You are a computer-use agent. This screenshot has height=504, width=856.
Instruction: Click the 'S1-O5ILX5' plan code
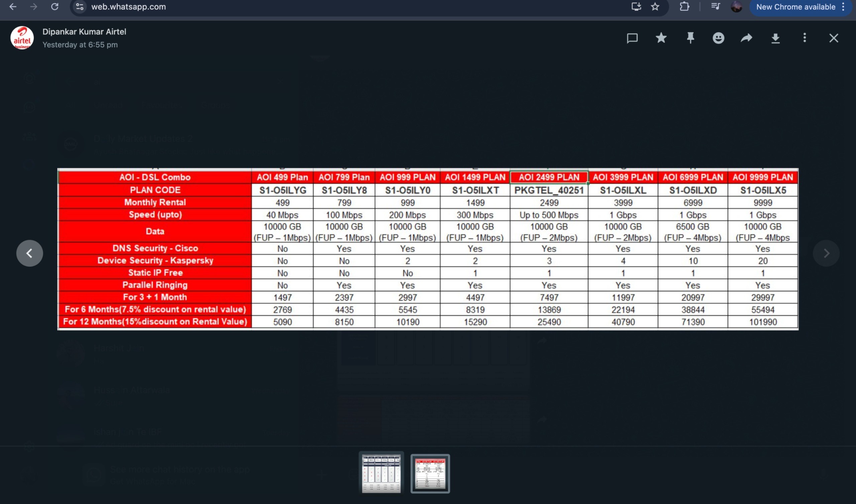coord(763,190)
